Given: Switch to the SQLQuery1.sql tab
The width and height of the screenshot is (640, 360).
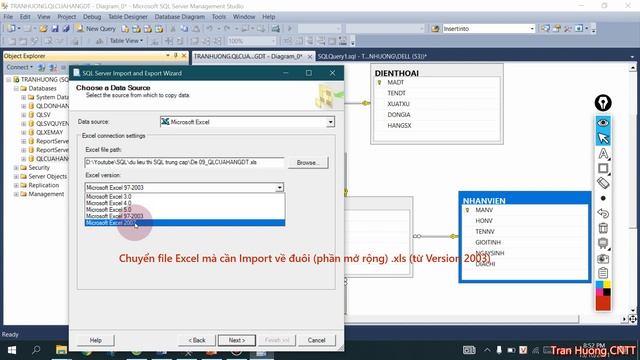Looking at the screenshot, I should pyautogui.click(x=372, y=56).
